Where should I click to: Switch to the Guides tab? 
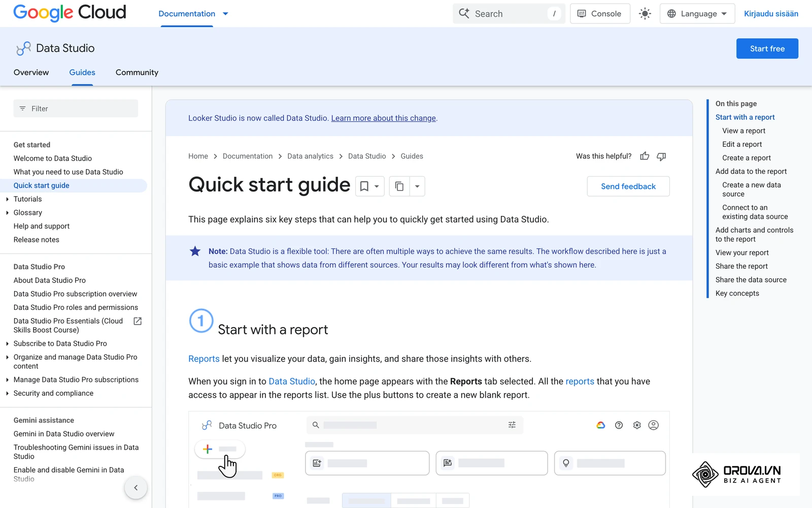82,73
